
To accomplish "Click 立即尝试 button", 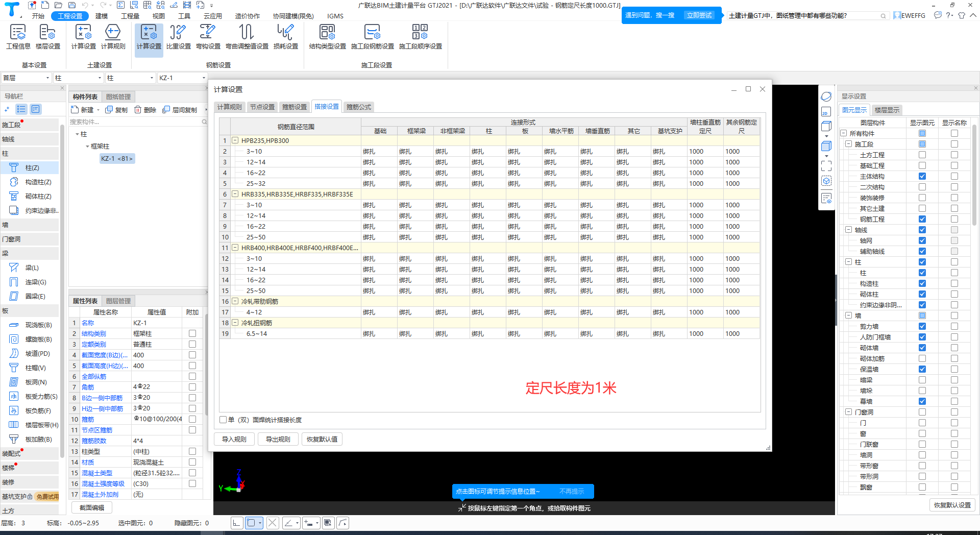I will click(699, 15).
